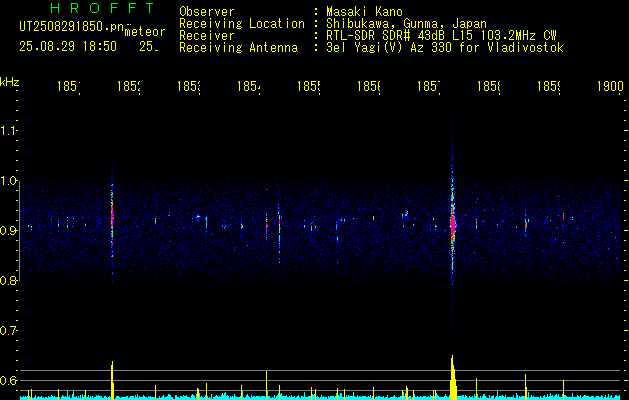629x400 pixels.
Task: Click the 1852 time axis label
Action: [128, 86]
